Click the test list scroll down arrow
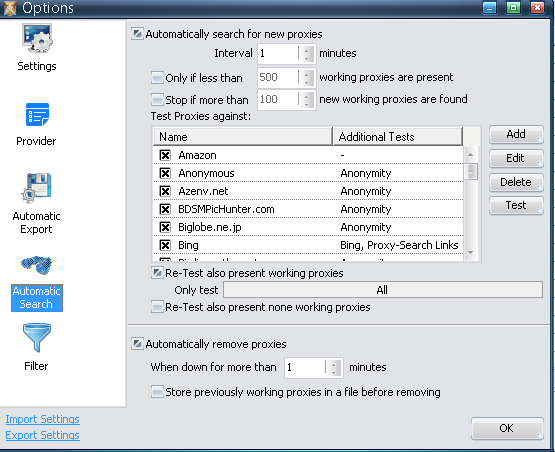This screenshot has height=452, width=555. tap(470, 252)
